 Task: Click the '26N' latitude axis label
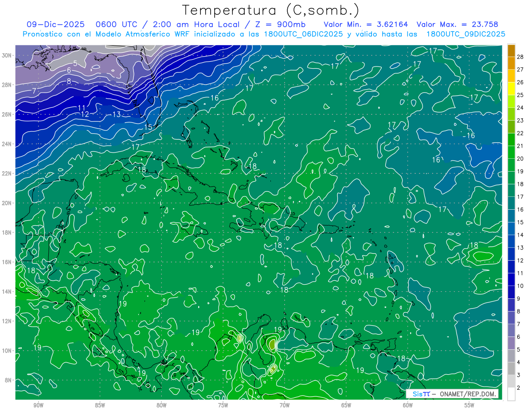click(8, 114)
